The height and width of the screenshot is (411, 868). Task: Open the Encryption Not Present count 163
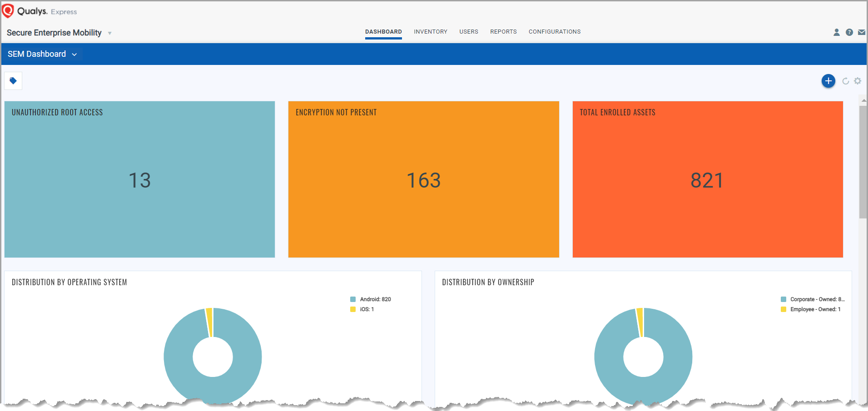pyautogui.click(x=423, y=180)
